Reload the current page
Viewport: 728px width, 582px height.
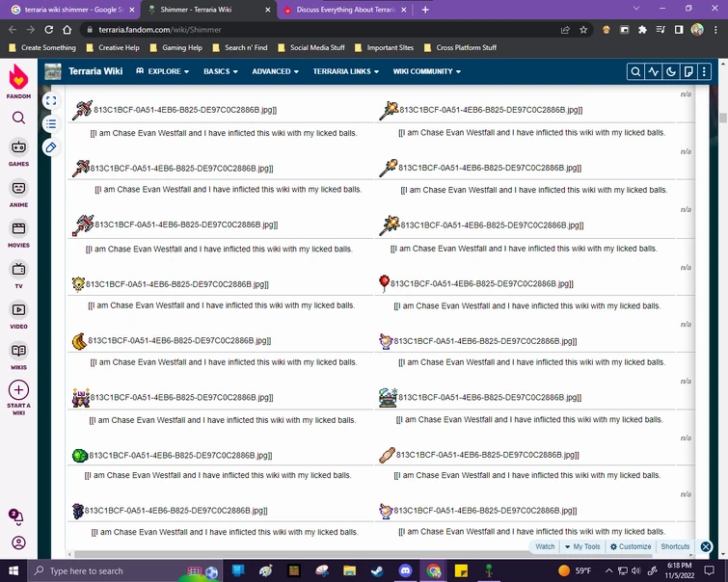click(49, 30)
